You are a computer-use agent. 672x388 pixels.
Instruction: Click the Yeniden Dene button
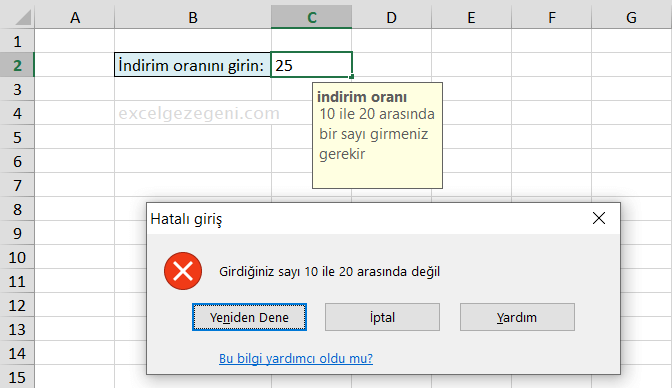(x=249, y=317)
